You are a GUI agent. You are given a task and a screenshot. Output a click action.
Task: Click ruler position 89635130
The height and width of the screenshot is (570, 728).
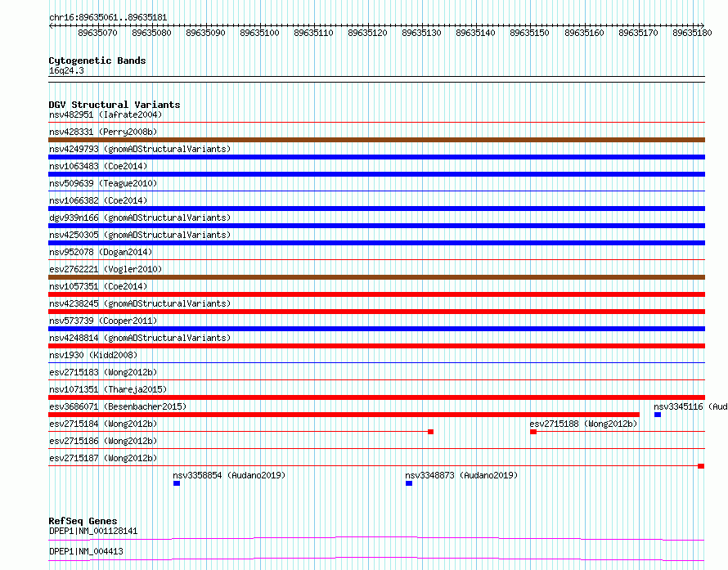coord(421,33)
